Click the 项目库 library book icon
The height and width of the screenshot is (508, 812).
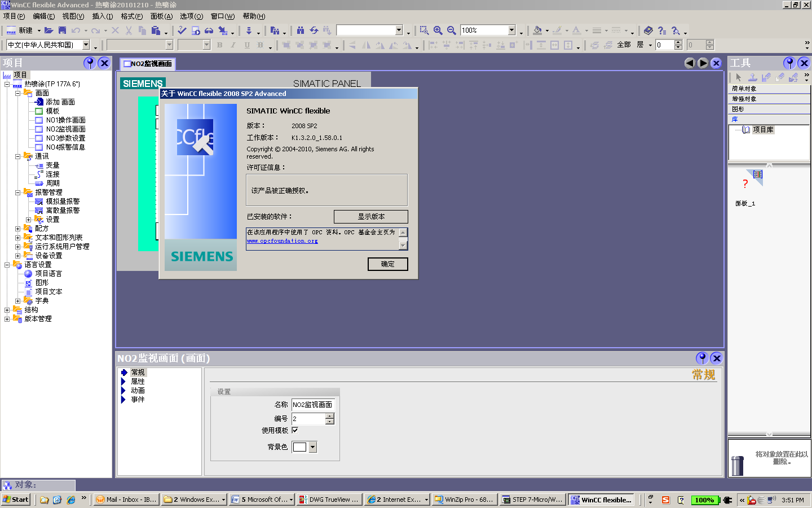pyautogui.click(x=746, y=130)
